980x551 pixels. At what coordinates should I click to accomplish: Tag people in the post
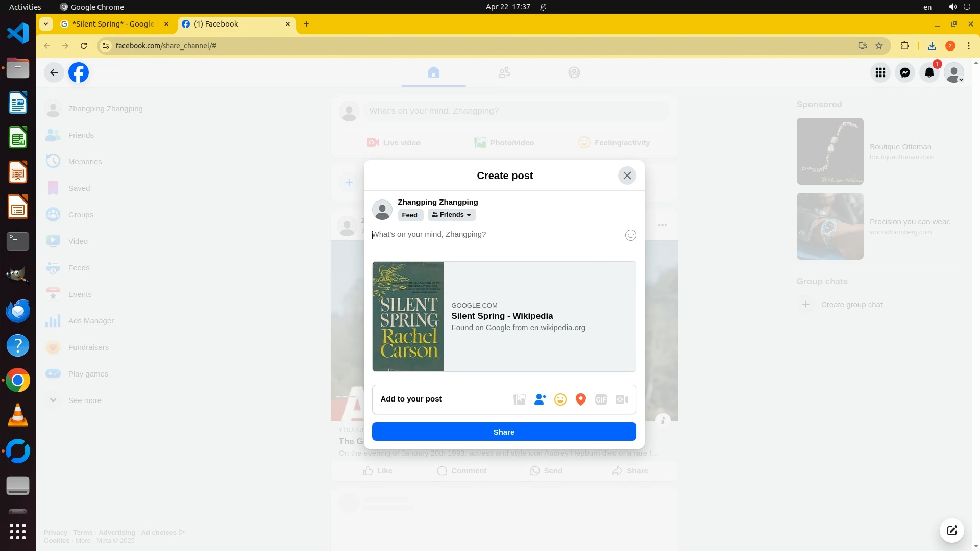click(x=540, y=399)
